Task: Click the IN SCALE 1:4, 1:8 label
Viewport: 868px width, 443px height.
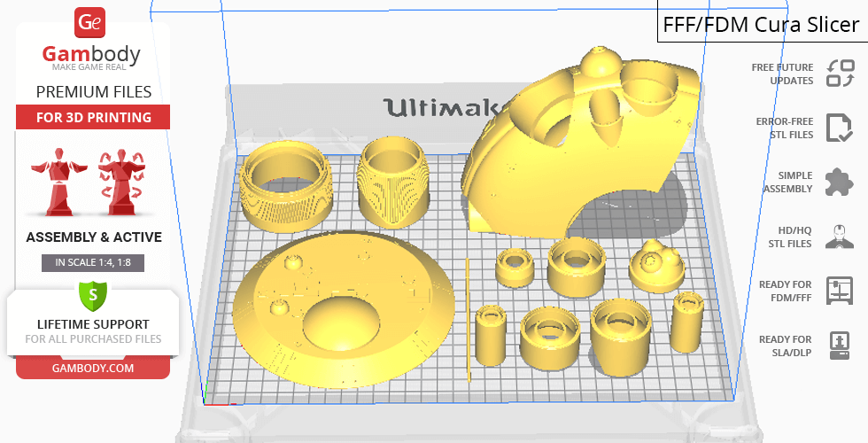Action: tap(92, 262)
